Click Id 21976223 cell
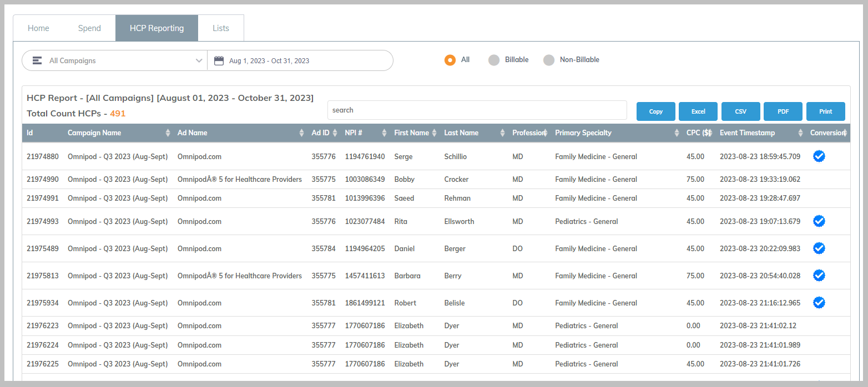This screenshot has height=387, width=868. click(x=43, y=325)
